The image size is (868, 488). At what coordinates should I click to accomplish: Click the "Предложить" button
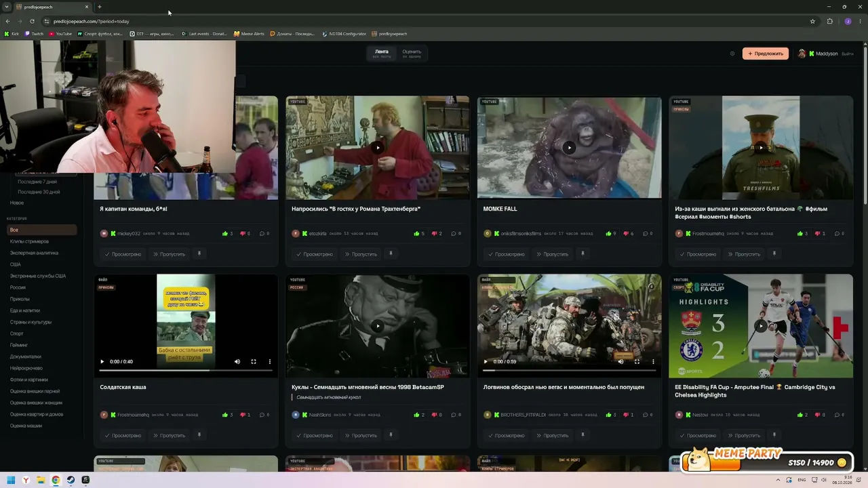point(766,54)
